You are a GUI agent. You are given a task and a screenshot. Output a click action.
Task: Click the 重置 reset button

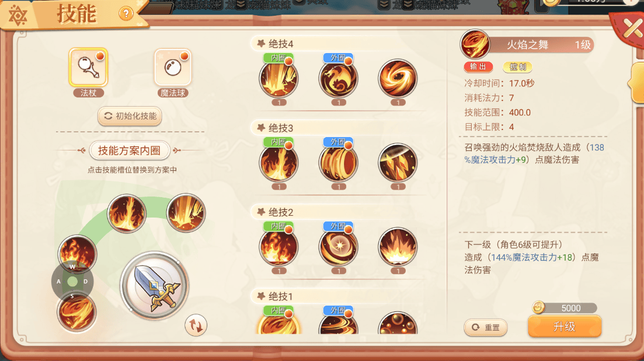[x=486, y=327]
